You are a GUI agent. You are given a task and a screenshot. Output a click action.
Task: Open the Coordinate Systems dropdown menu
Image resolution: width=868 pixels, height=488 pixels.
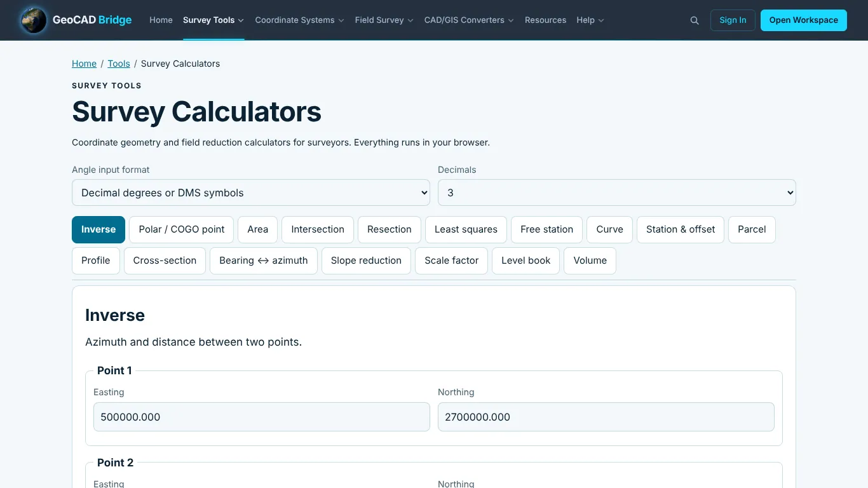pyautogui.click(x=299, y=20)
